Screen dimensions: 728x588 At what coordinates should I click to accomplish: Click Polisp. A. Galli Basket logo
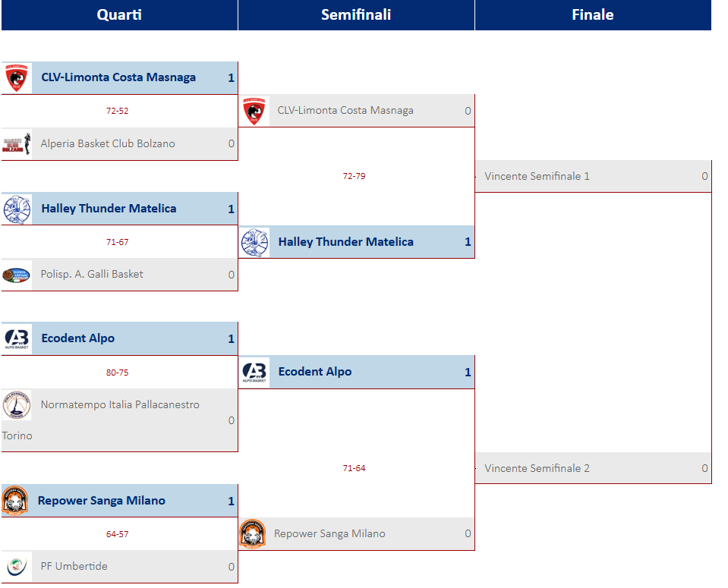(x=17, y=275)
